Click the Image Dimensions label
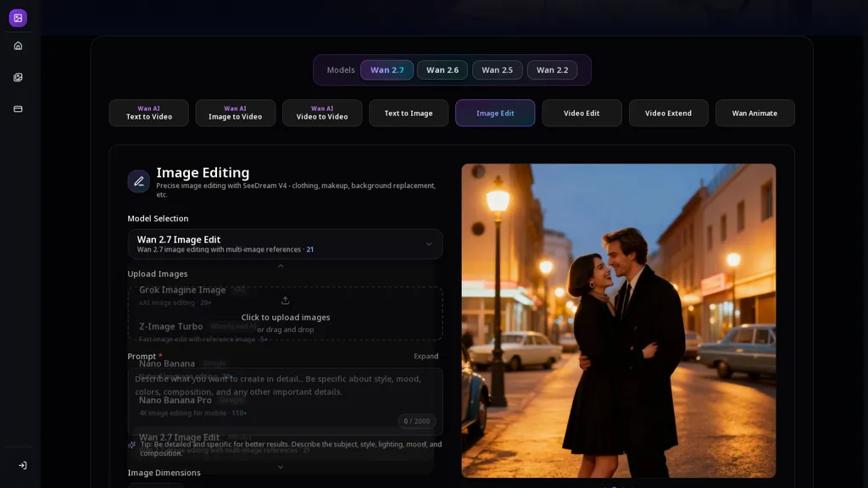Screen dimensions: 868x488 164,473
